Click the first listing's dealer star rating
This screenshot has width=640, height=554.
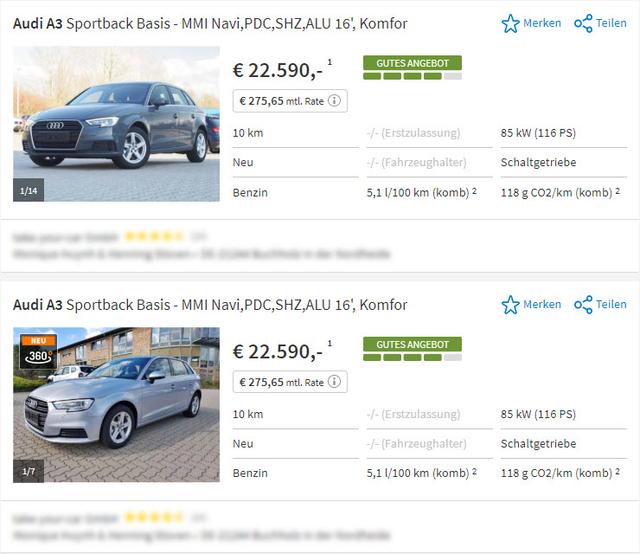coord(153,237)
